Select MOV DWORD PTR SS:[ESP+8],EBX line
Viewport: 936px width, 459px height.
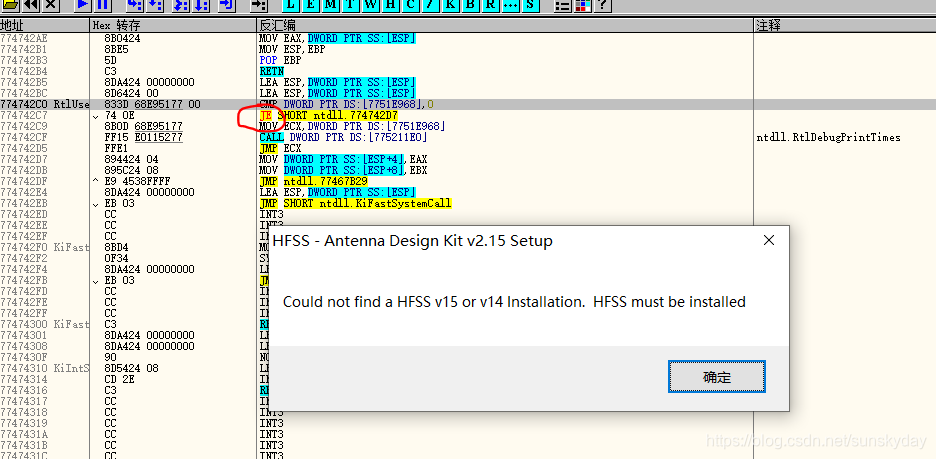pos(343,170)
